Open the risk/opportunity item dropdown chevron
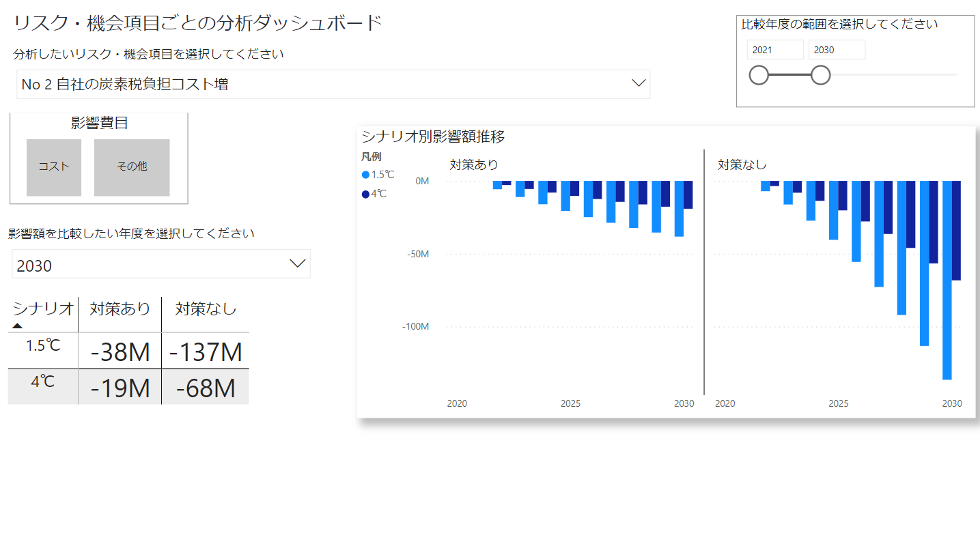The height and width of the screenshot is (546, 980). tap(639, 83)
